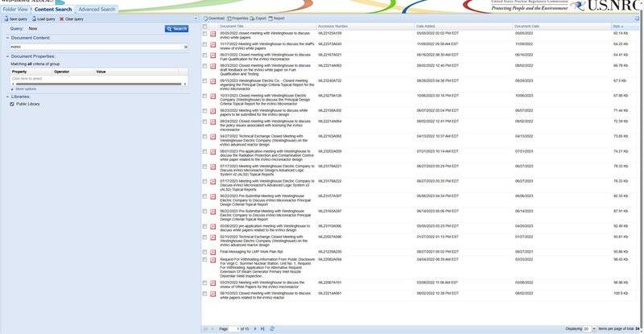
Task: Jump to the last results page arrow
Action: click(262, 328)
